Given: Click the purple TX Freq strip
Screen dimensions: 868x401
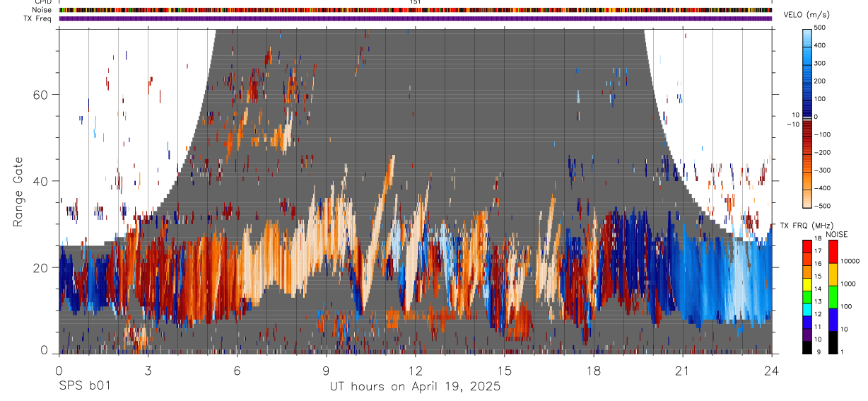Looking at the screenshot, I should click(x=416, y=18).
